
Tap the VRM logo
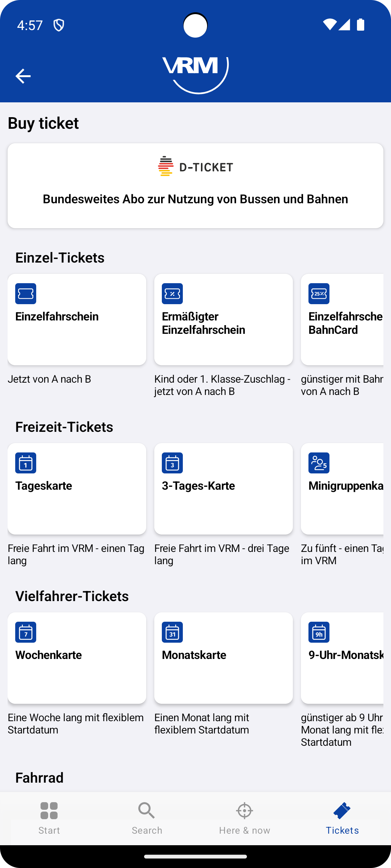tap(195, 74)
